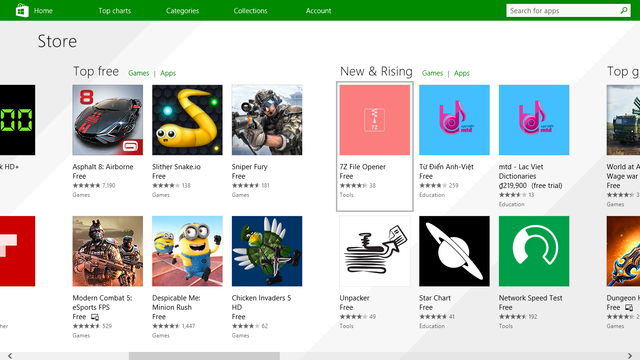Open the green digital clock app tile
Viewport: 640px width, 360px height.
[18, 120]
